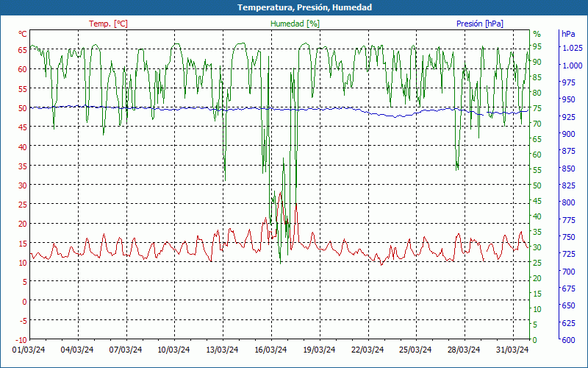The height and width of the screenshot is (368, 588).
Task: Click the '725' value on pressure axis
Action: (x=567, y=254)
